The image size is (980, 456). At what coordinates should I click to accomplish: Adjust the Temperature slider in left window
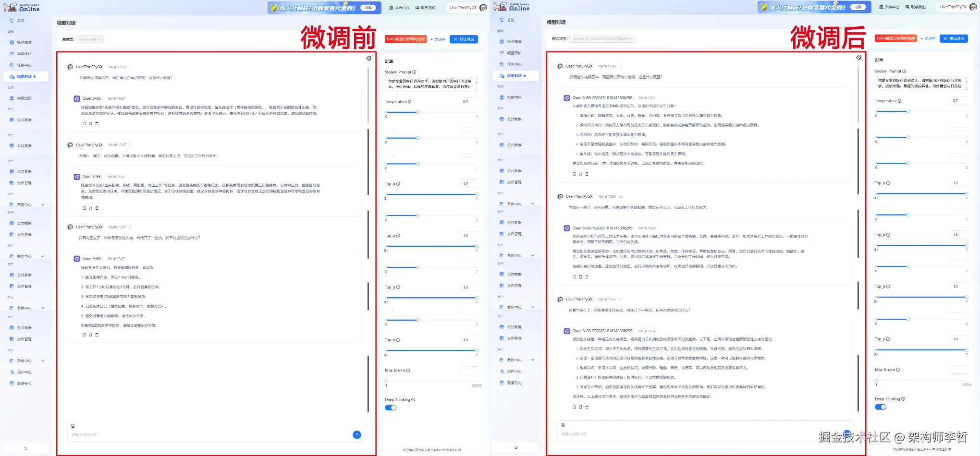(418, 112)
